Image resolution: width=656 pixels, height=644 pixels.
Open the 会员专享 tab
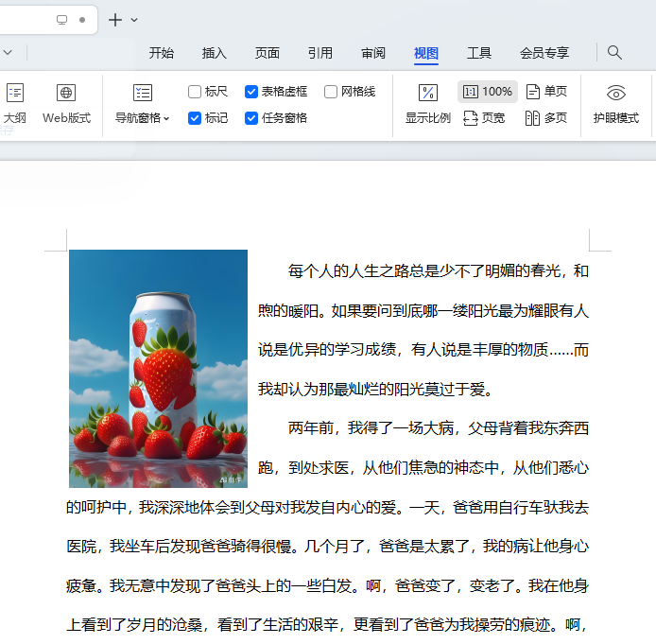pos(544,53)
